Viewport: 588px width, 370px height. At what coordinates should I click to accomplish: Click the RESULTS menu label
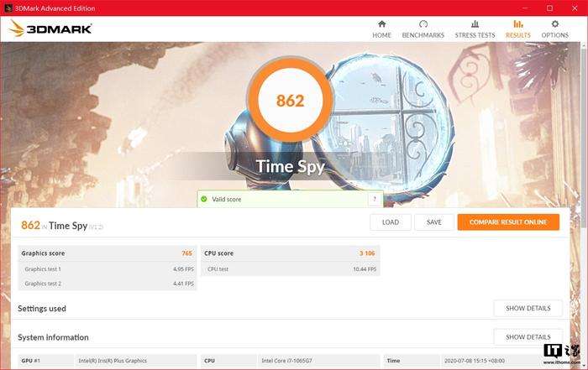pyautogui.click(x=518, y=35)
